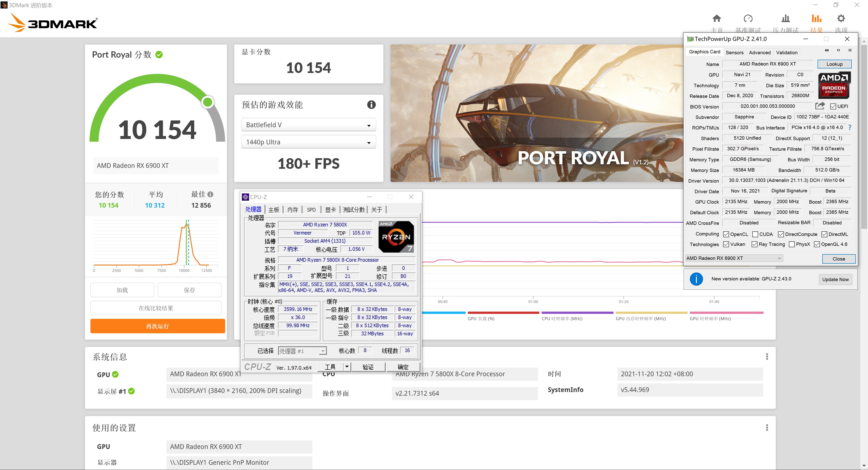Switch to the Sensors tab in GPU-Z

point(735,52)
